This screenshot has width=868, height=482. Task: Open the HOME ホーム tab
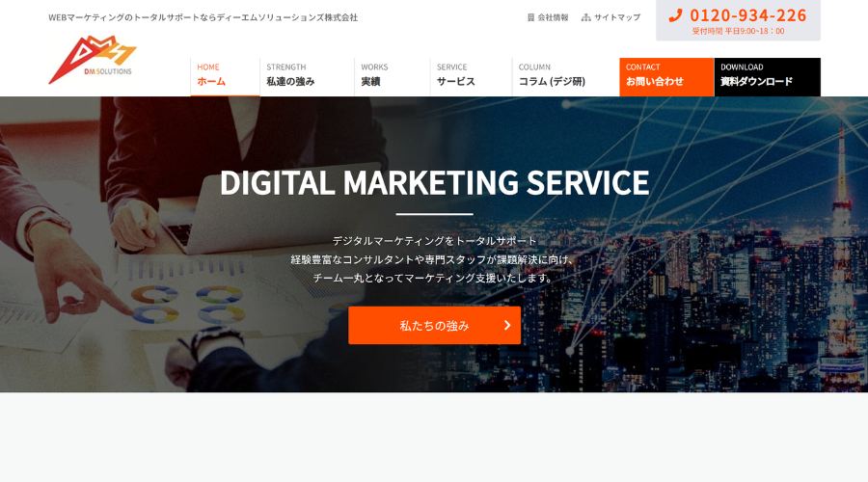[225, 77]
